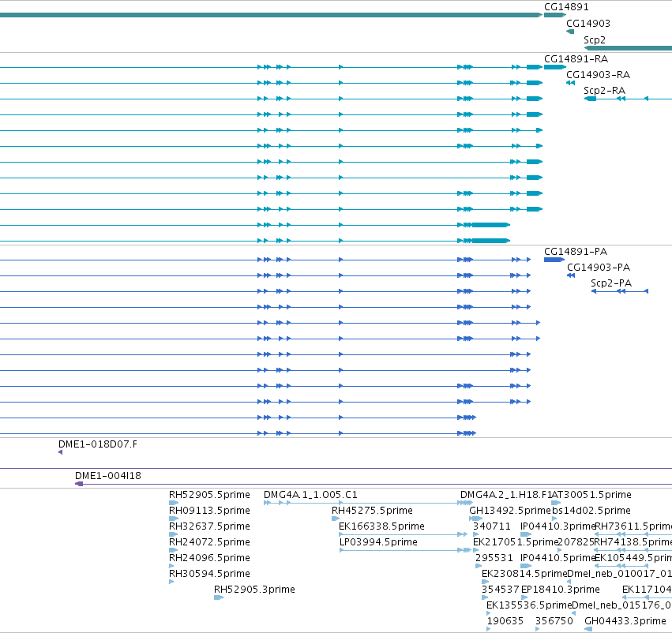The width and height of the screenshot is (672, 633).
Task: Select the RH32637.5prime label
Action: (x=209, y=526)
